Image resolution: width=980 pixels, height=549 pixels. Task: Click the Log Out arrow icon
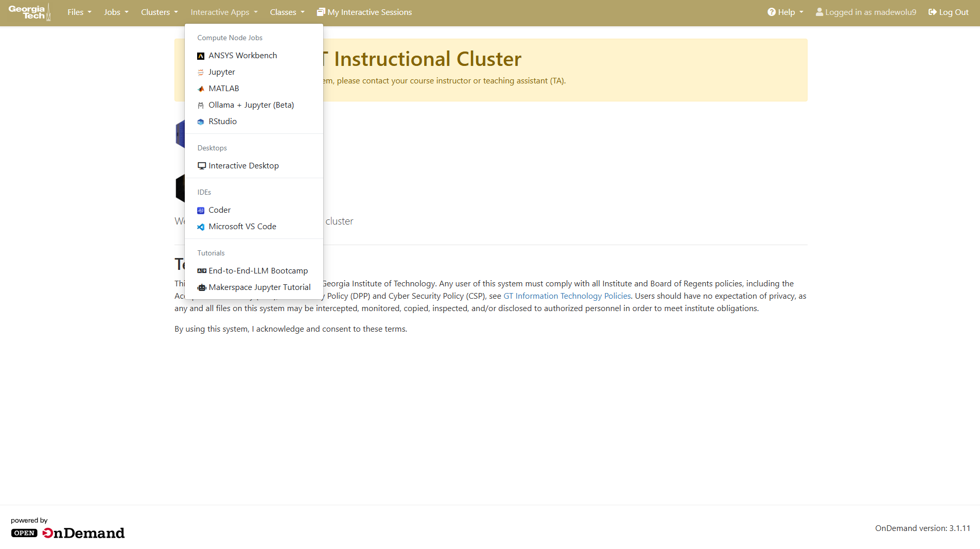pos(933,12)
